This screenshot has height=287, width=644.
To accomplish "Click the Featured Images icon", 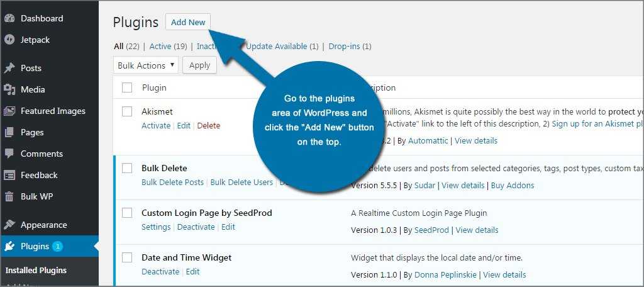I will [9, 111].
